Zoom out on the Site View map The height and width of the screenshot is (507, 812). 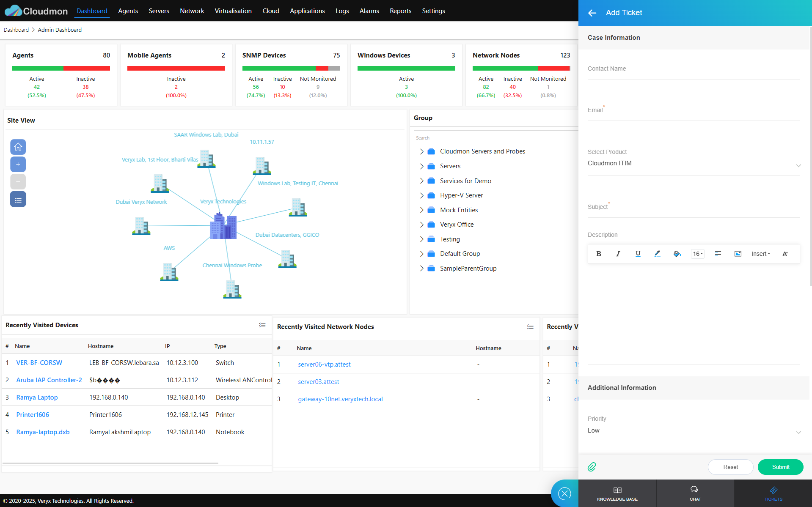pos(18,181)
